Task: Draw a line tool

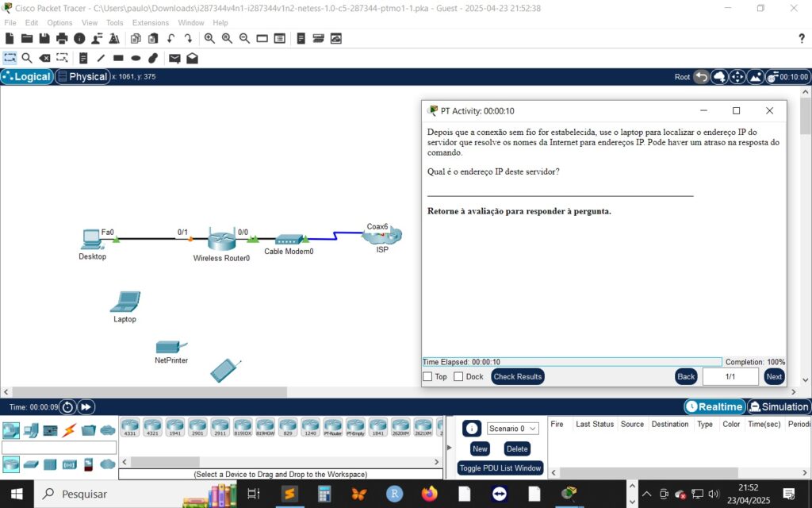Action: 101,58
